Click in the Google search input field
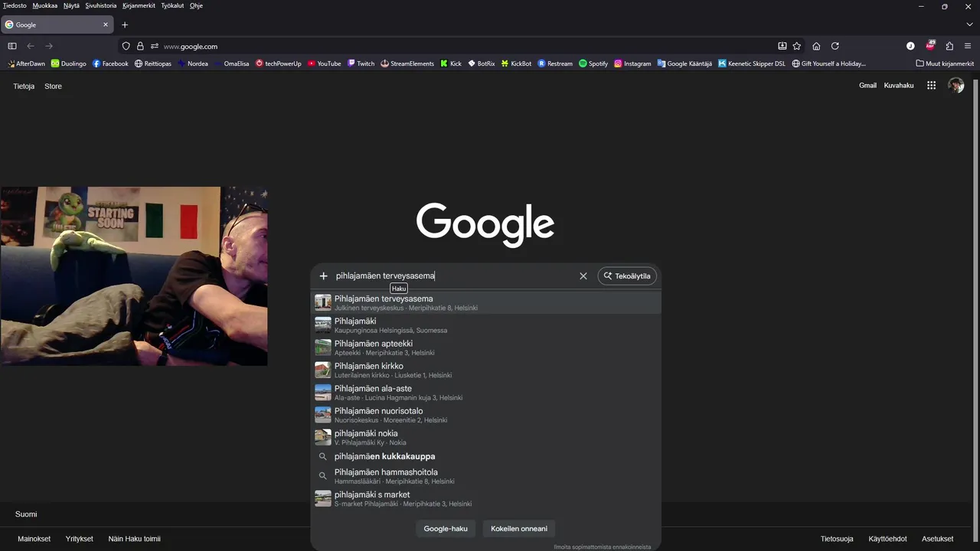Image resolution: width=980 pixels, height=551 pixels. (x=453, y=276)
